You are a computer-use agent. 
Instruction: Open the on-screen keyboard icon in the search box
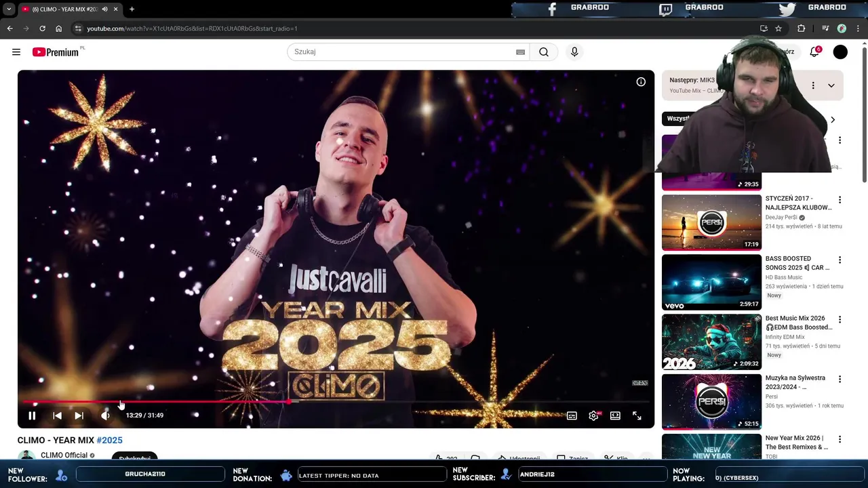pos(520,52)
